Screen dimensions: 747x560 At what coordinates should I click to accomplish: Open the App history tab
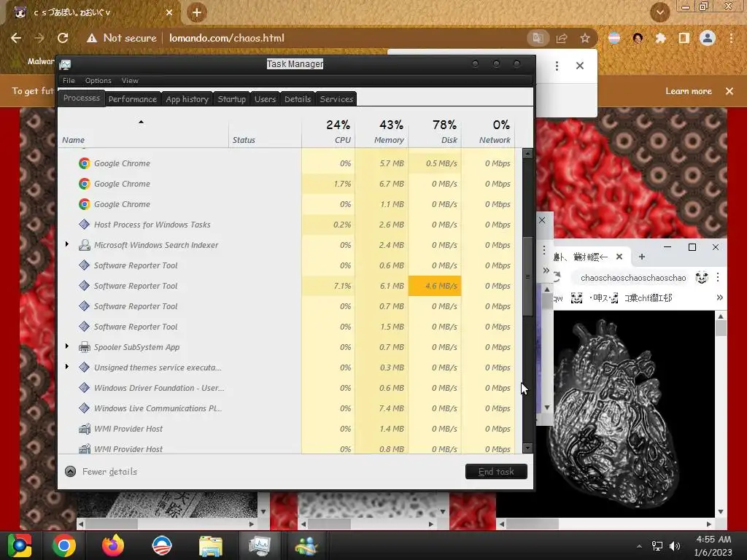pos(187,99)
